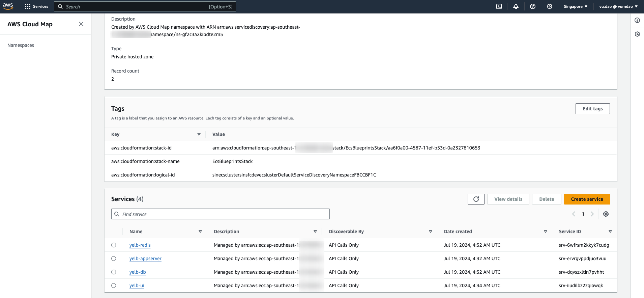Image resolution: width=644 pixels, height=298 pixels.
Task: Open the vu.dao @ vumdao account menu
Action: [x=618, y=6]
